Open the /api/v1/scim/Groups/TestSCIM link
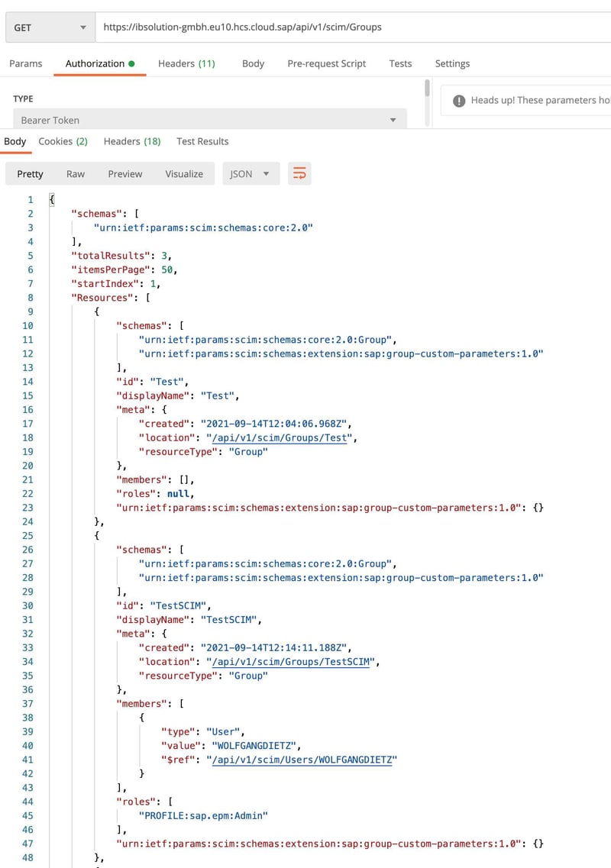Screen dimensions: 611x868 (292, 662)
